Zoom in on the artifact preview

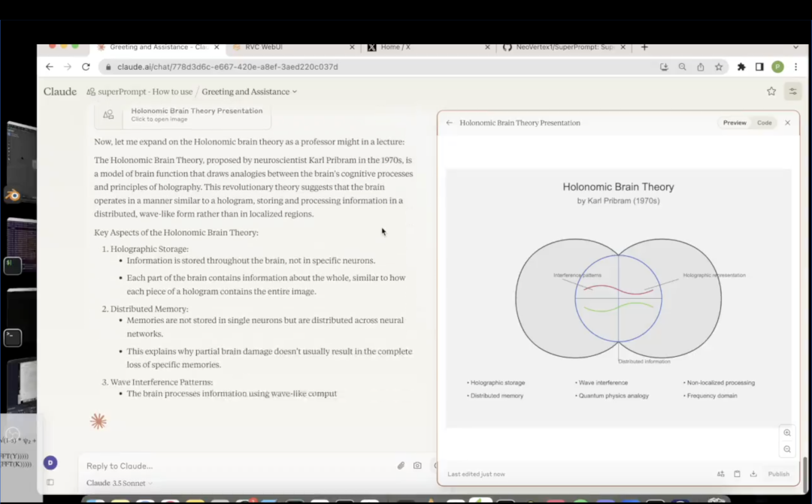[x=787, y=433]
